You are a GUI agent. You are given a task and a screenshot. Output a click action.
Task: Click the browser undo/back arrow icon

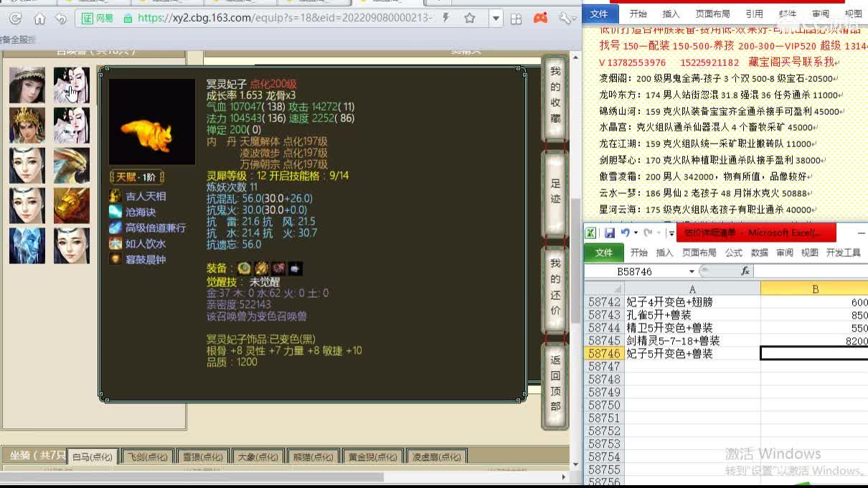click(x=61, y=19)
